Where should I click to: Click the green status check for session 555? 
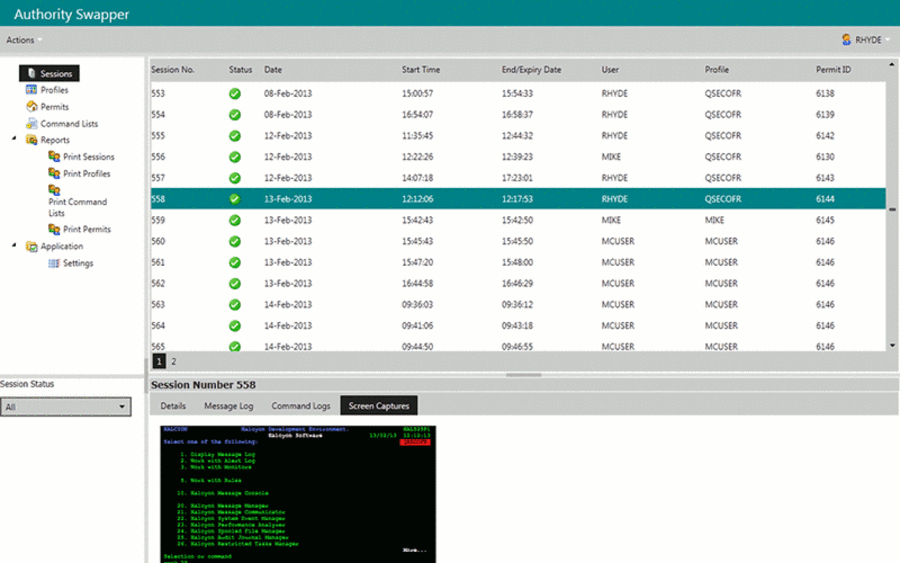[235, 136]
